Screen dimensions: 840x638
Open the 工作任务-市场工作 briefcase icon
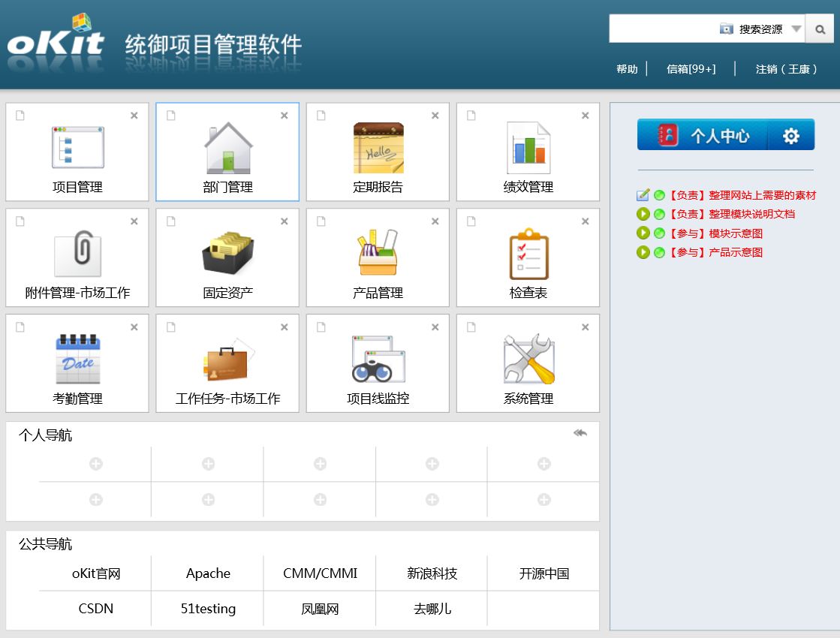pos(228,360)
